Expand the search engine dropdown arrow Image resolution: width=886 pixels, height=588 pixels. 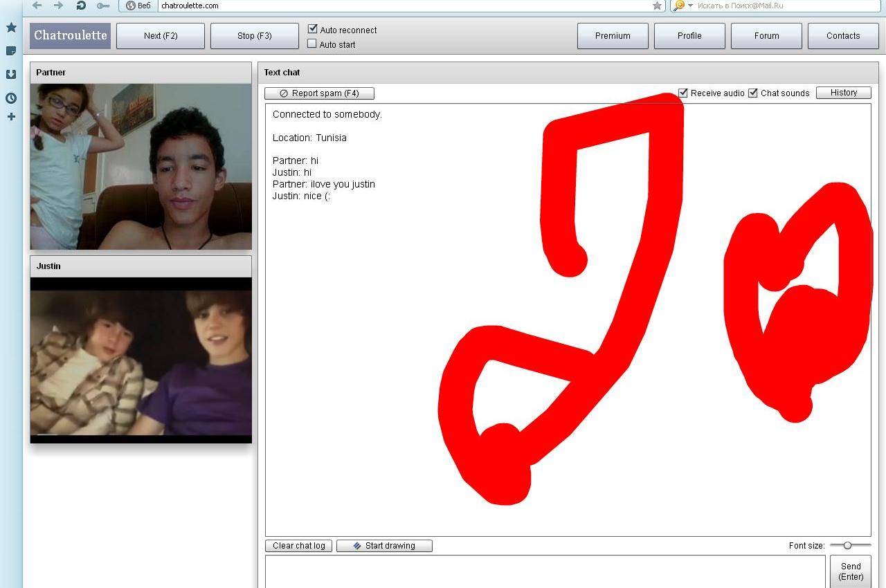[x=690, y=6]
